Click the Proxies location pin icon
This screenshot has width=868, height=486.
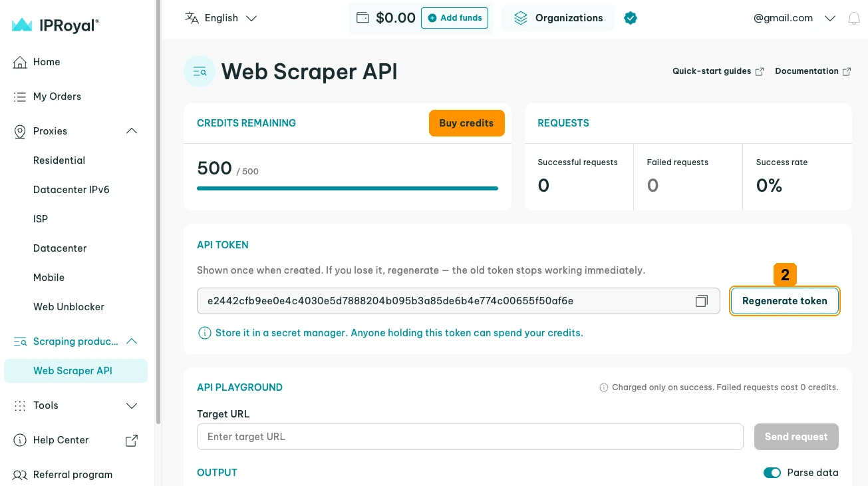pos(20,131)
